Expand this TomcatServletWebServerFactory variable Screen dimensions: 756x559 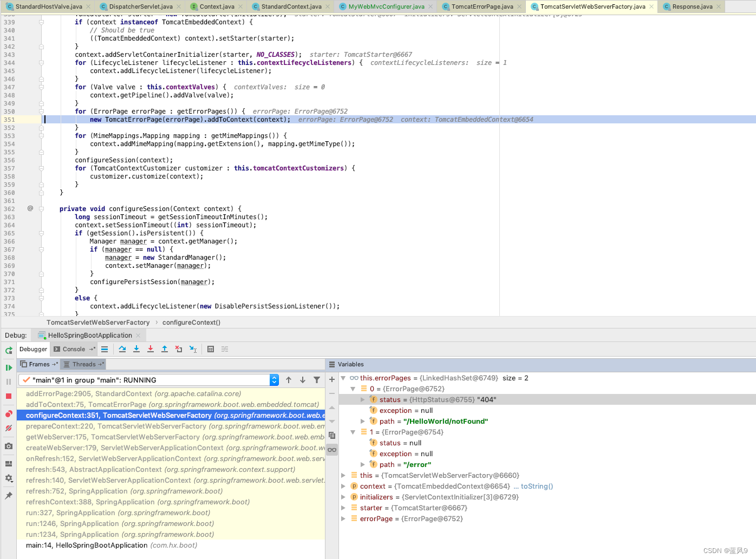[x=343, y=476]
